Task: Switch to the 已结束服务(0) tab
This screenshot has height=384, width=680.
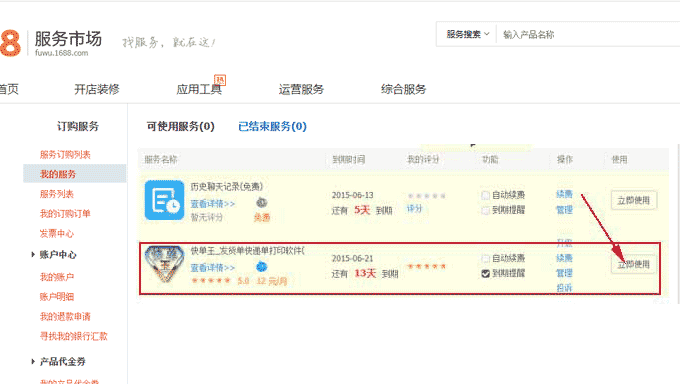Action: tap(272, 126)
